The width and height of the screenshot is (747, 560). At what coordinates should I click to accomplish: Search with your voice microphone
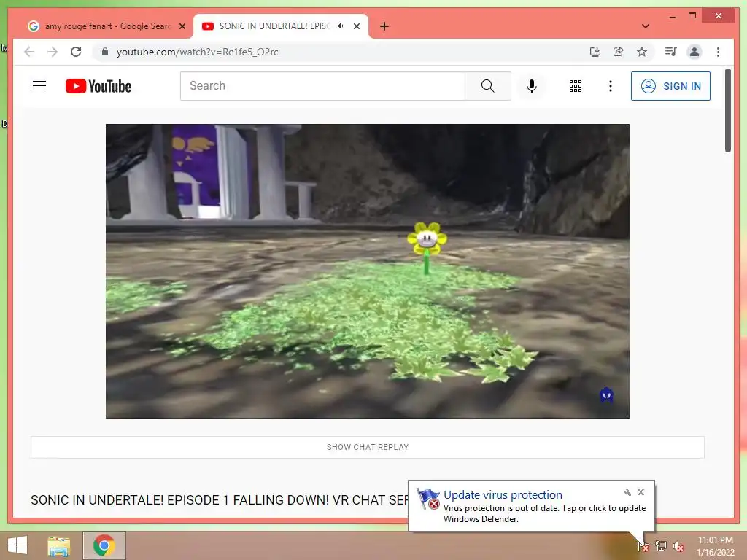pyautogui.click(x=532, y=86)
